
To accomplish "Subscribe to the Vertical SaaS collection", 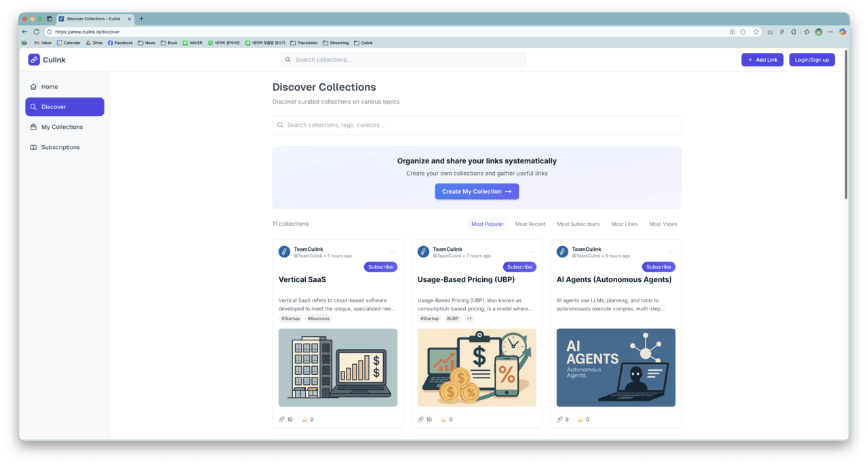I will click(x=380, y=266).
